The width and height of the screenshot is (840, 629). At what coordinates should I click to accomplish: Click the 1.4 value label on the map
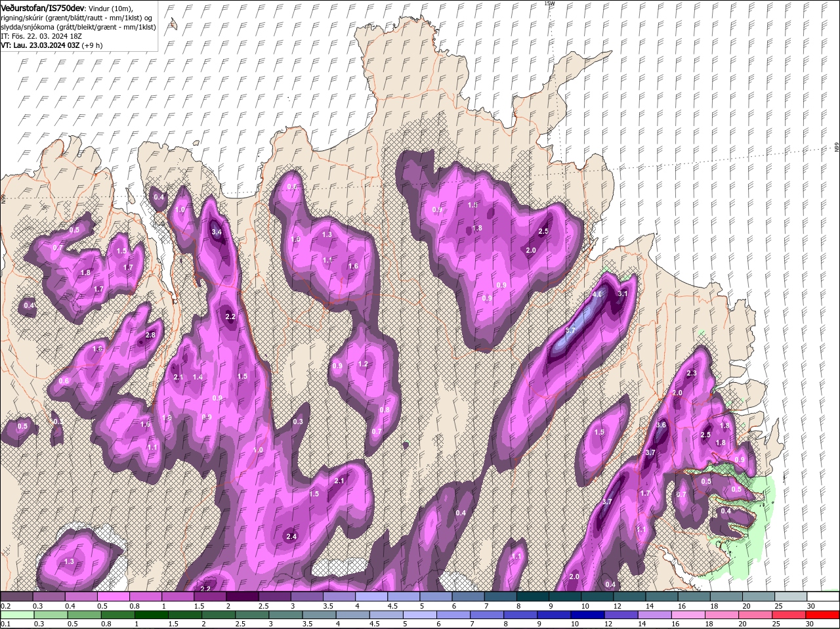198,377
